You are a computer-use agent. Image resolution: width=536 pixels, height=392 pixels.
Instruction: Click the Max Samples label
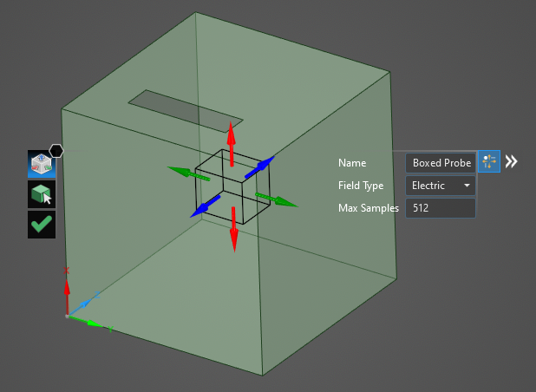point(369,208)
